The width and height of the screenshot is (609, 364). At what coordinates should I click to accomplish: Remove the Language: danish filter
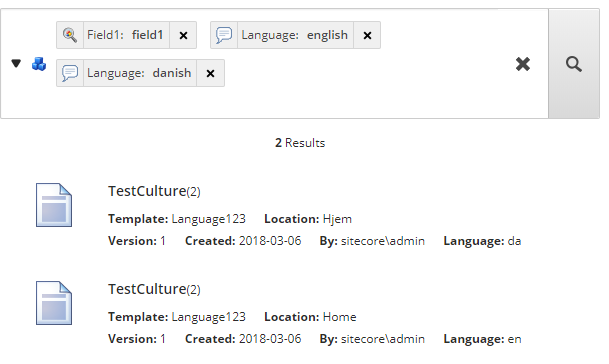coord(211,73)
